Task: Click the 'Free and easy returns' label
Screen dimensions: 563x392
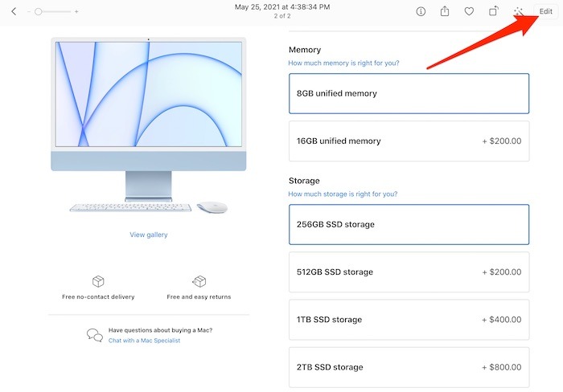Action: click(x=199, y=297)
